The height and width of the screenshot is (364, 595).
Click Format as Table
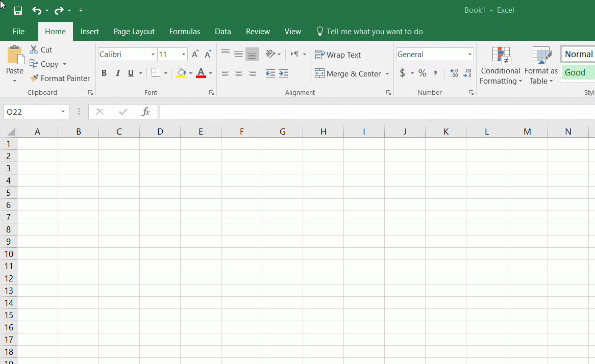540,65
